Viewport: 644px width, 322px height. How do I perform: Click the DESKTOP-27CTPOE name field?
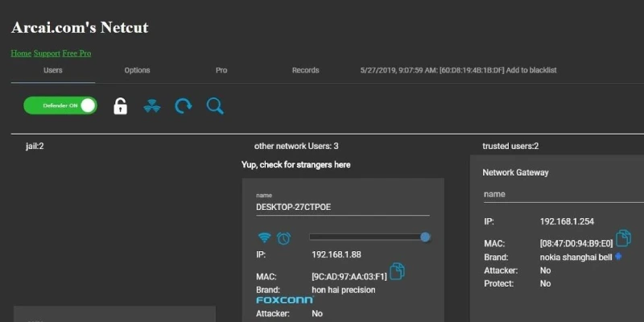342,207
